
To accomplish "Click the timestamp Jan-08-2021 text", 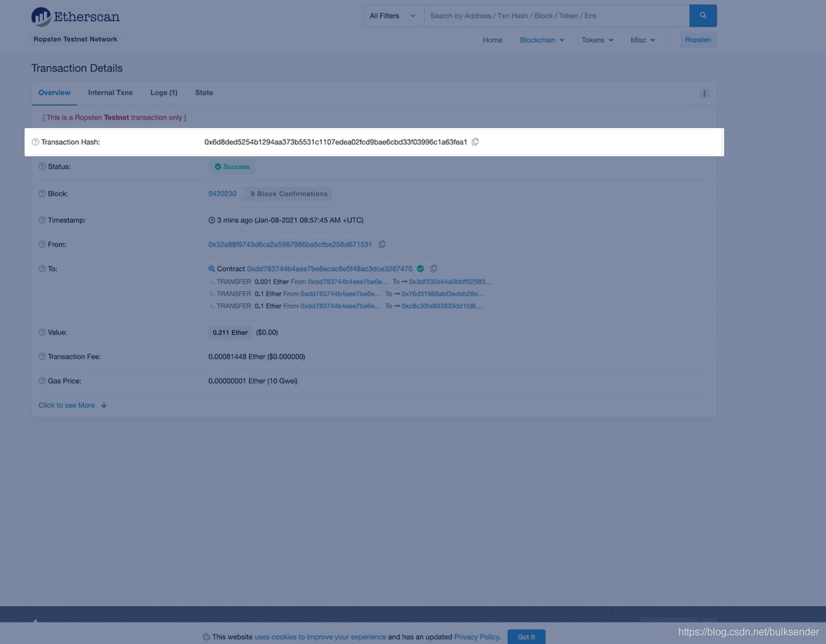I will [290, 220].
